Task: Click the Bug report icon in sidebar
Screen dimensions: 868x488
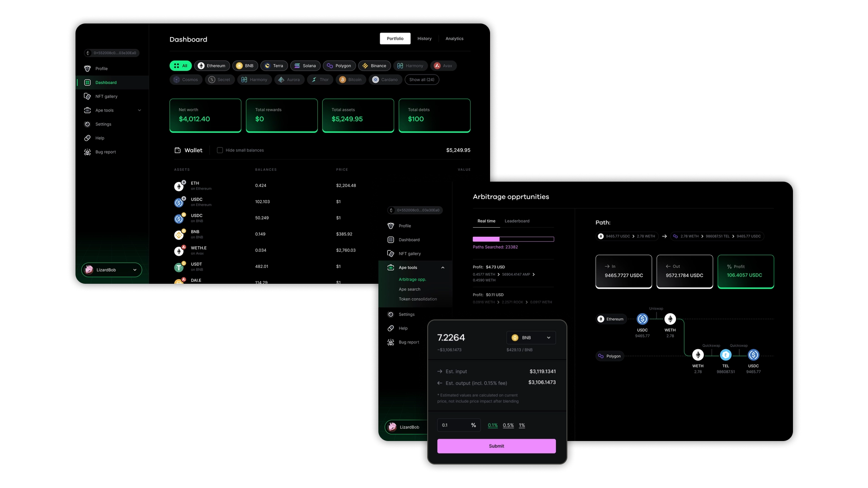Action: 88,151
